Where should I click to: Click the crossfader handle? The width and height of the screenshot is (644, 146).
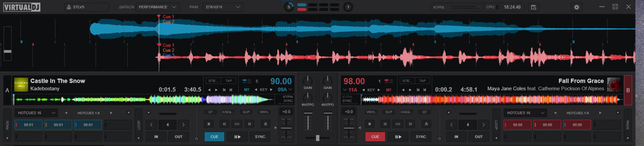pos(318,138)
